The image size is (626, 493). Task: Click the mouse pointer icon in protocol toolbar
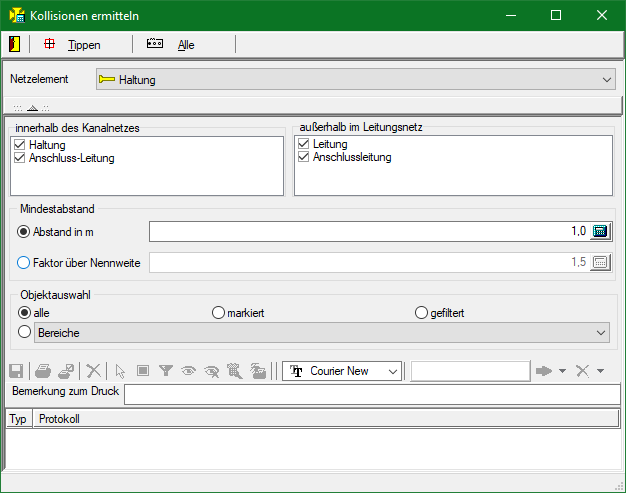tap(121, 371)
